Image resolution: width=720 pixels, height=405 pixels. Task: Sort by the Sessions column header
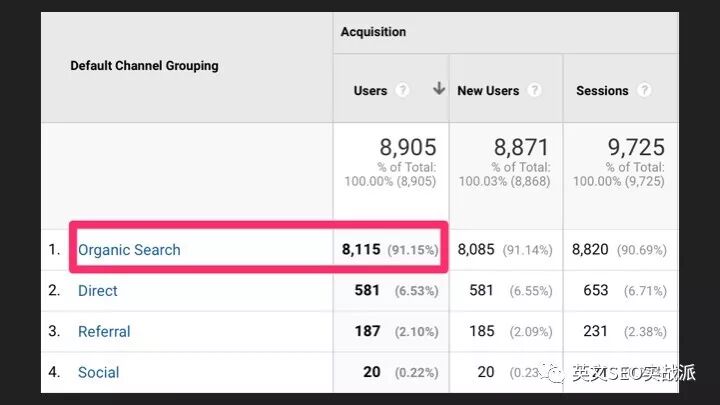pyautogui.click(x=602, y=91)
